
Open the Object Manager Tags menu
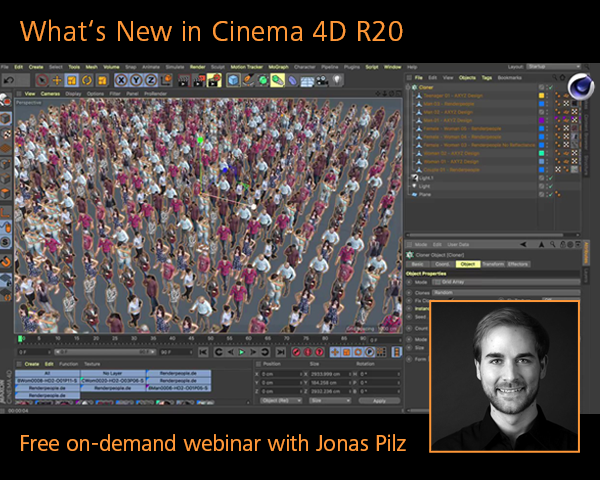tap(487, 78)
